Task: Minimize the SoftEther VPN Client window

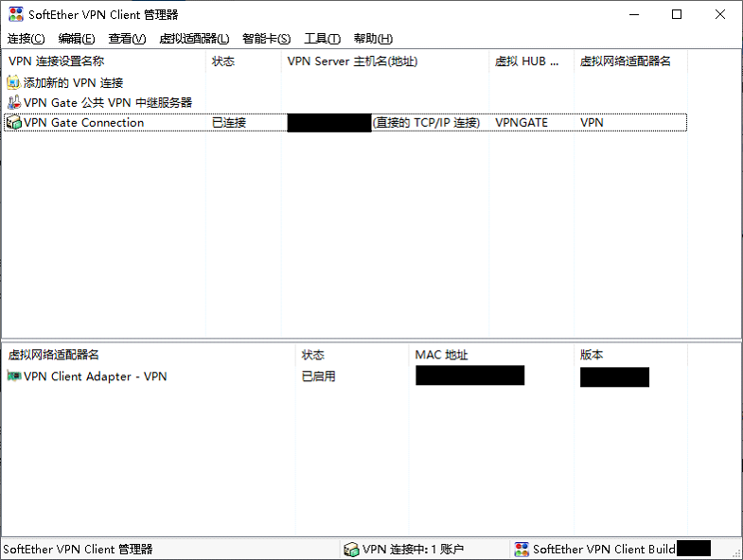Action: 634,15
